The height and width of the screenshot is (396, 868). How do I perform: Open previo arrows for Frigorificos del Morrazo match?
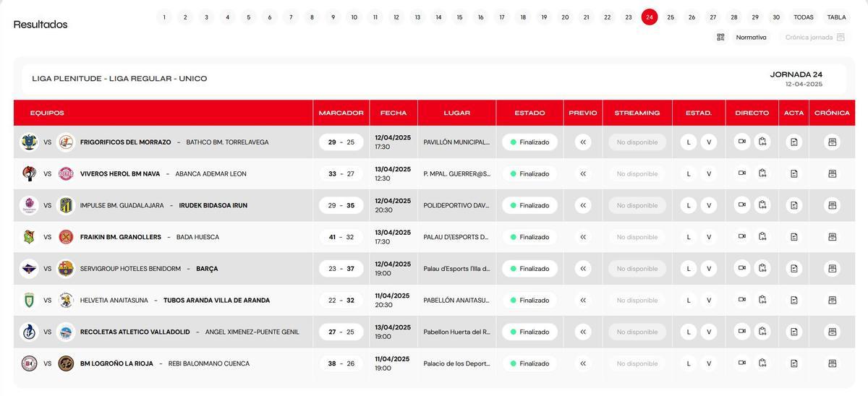coord(583,142)
